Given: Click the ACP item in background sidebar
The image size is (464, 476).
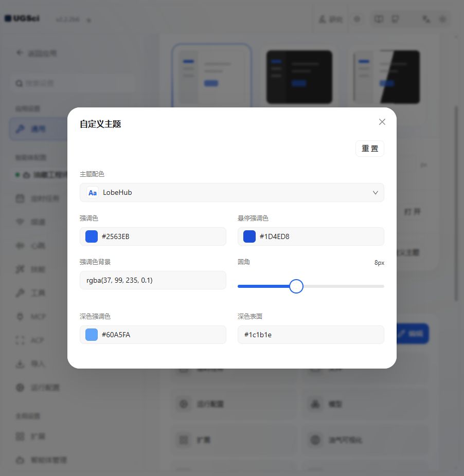Looking at the screenshot, I should coord(37,340).
